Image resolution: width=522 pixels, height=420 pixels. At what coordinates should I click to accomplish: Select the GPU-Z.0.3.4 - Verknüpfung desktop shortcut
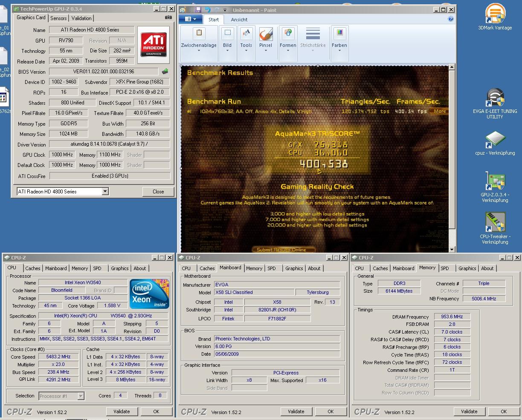[x=495, y=187]
